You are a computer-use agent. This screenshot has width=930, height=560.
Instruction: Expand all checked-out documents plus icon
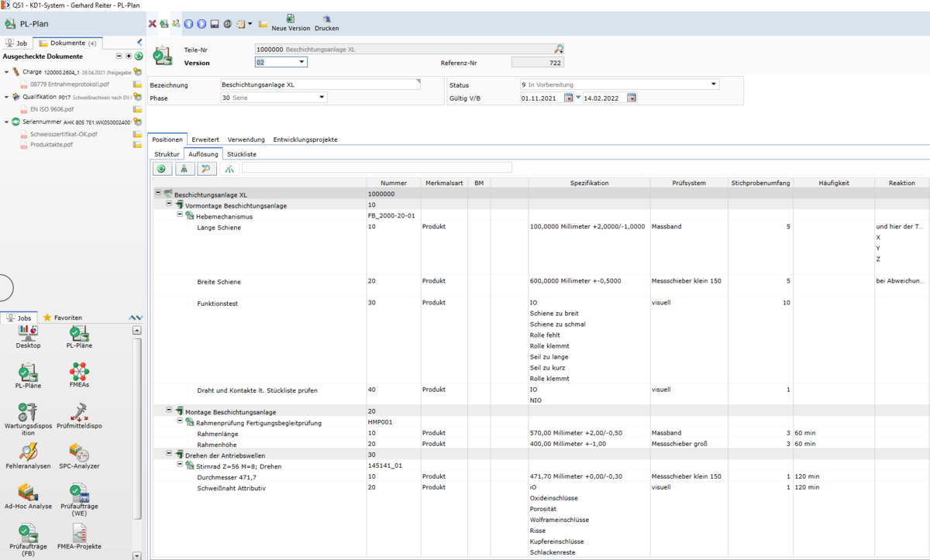point(129,56)
